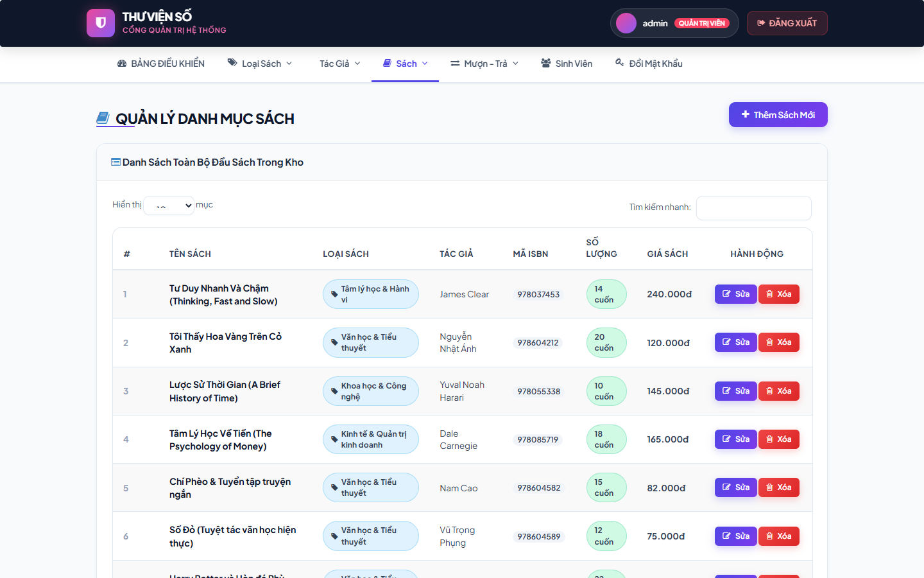Click ISBN 978604589 cell
Image resolution: width=924 pixels, height=578 pixels.
(x=539, y=536)
